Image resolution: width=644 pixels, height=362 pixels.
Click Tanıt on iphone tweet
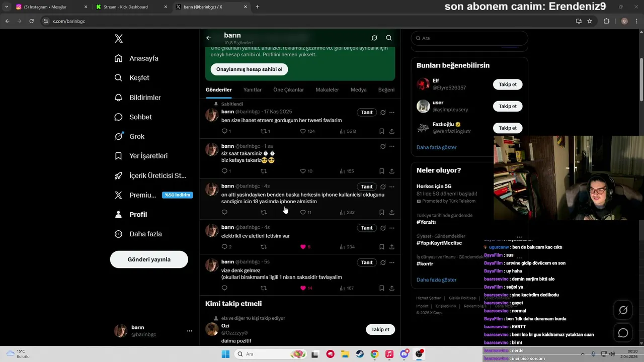tap(367, 187)
